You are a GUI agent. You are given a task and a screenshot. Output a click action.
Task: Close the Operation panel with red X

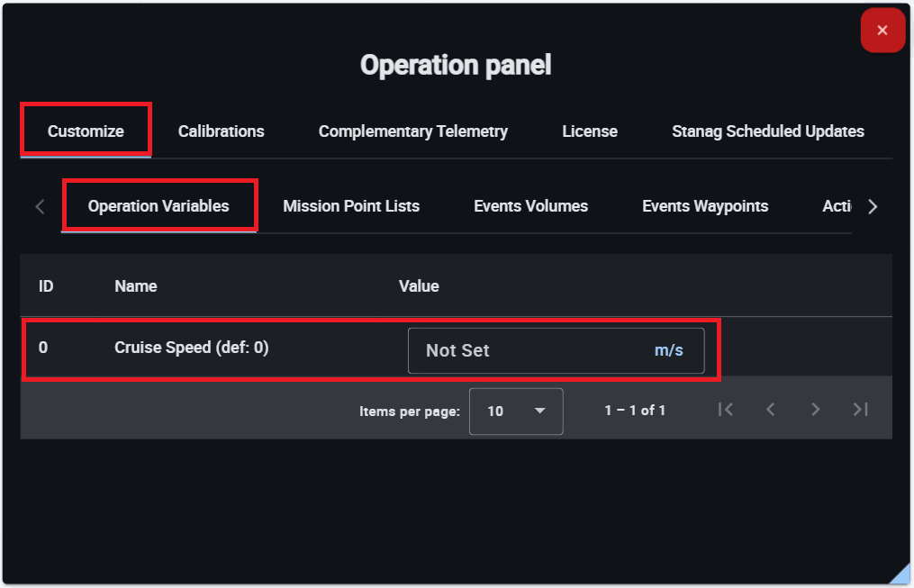(882, 31)
